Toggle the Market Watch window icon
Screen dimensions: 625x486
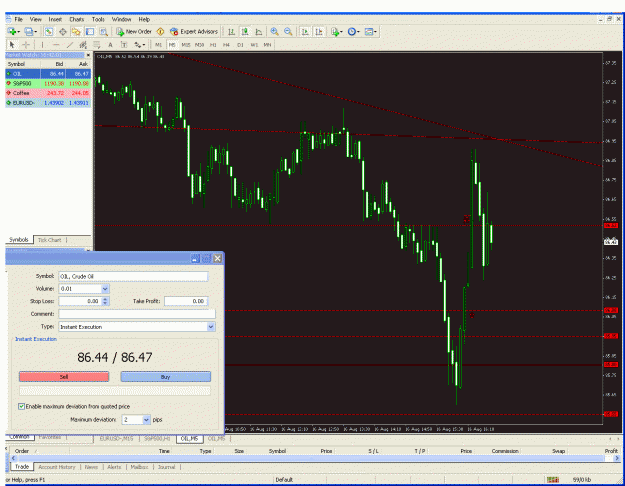click(x=49, y=31)
